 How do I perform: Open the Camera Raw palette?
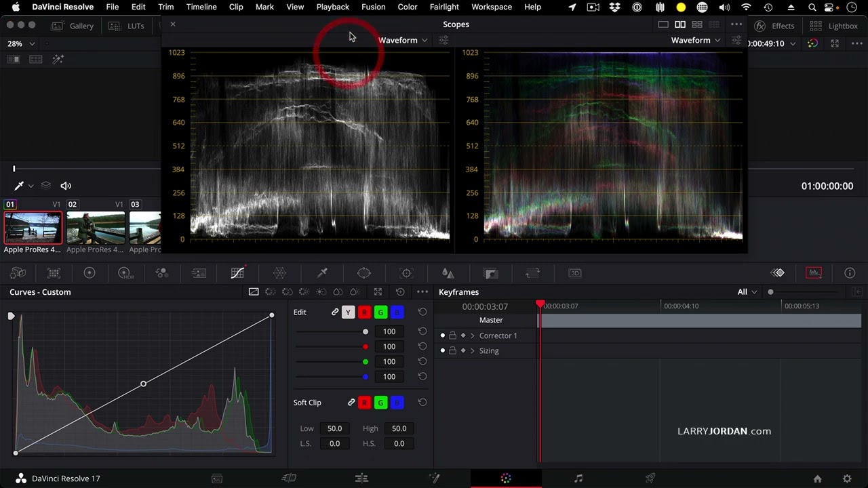[18, 273]
